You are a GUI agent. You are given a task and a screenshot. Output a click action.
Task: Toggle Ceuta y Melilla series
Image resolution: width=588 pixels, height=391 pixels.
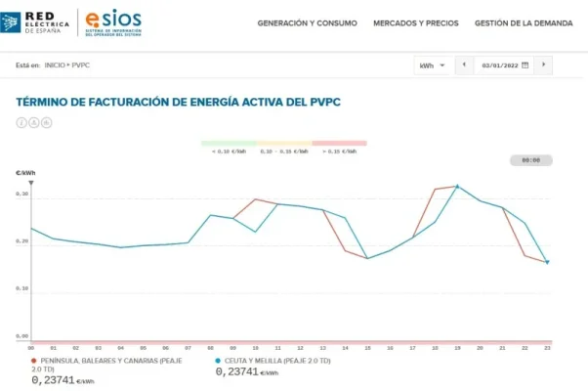[273, 361]
